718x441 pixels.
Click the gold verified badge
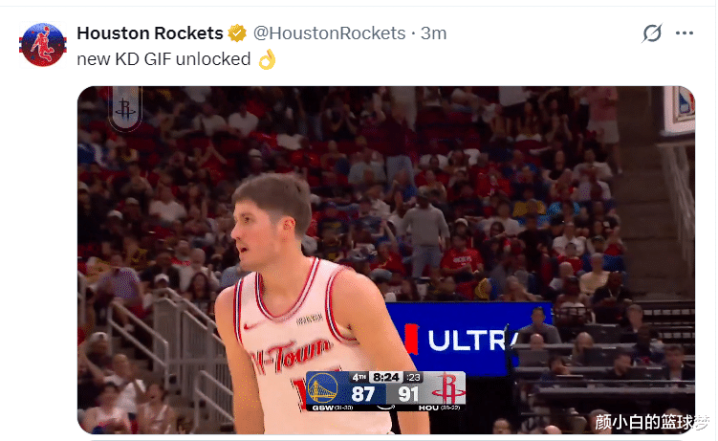(237, 33)
